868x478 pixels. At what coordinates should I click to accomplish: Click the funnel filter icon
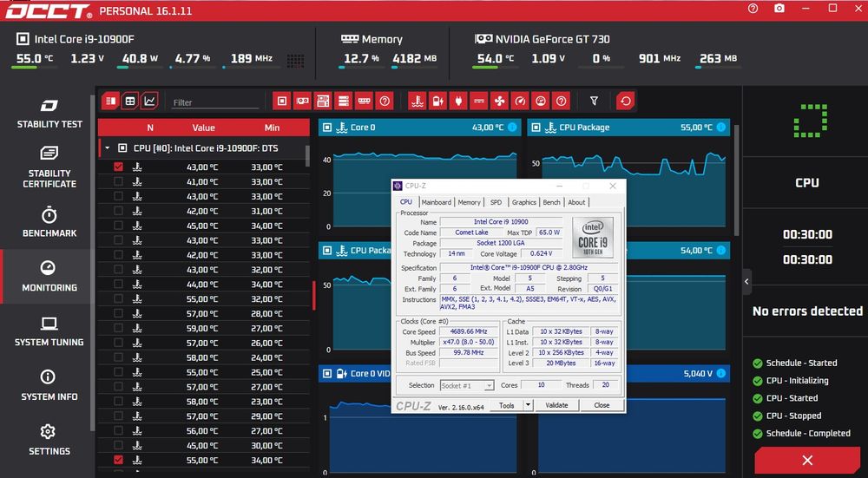(x=594, y=101)
